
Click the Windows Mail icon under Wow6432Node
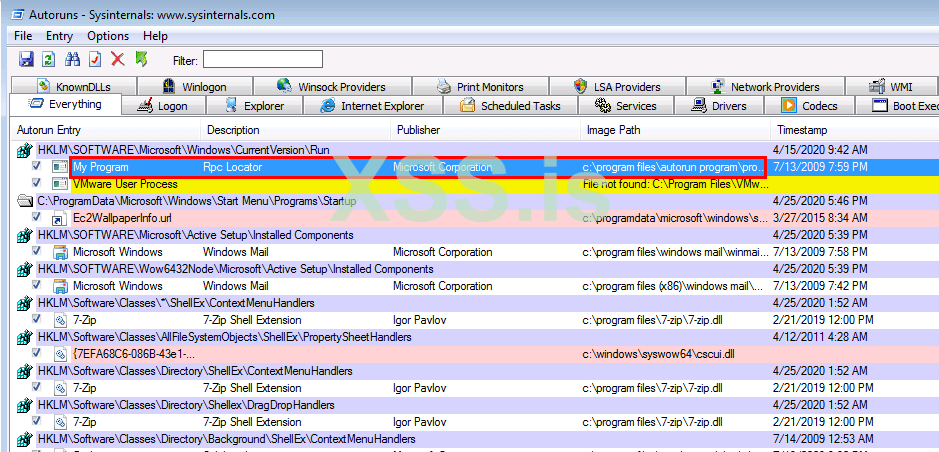point(60,286)
